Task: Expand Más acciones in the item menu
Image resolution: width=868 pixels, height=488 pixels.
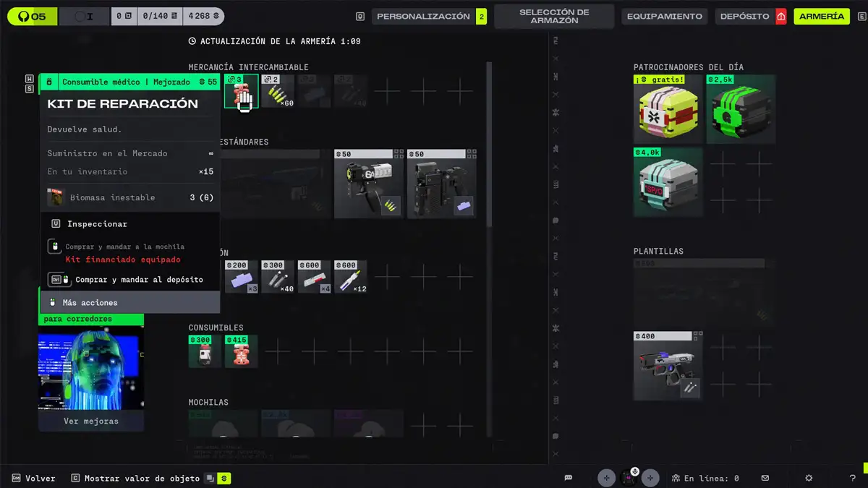Action: [90, 302]
